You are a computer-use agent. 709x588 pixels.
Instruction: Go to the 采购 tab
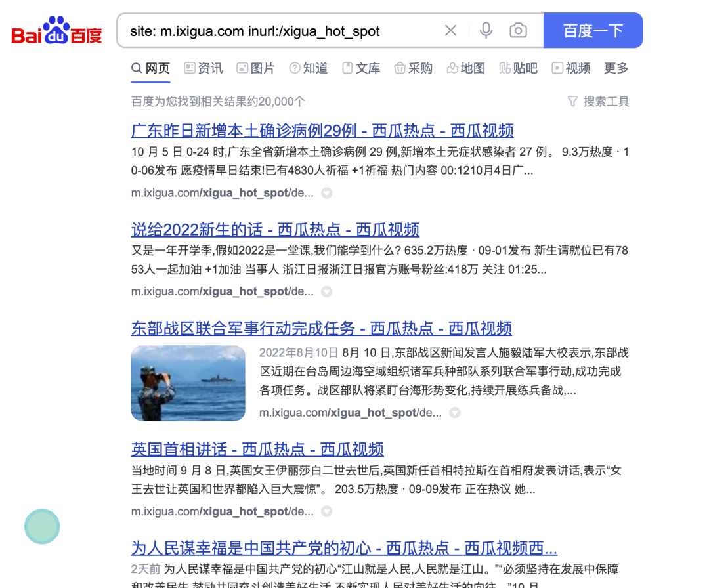[x=414, y=68]
